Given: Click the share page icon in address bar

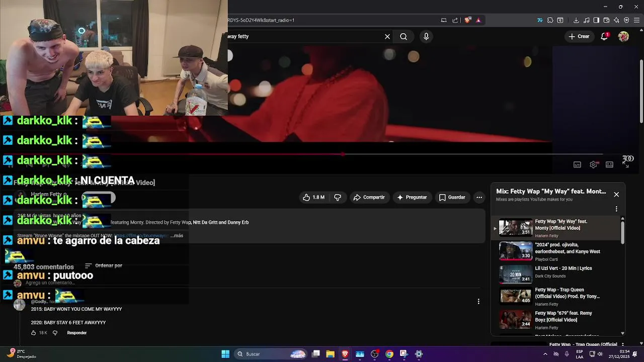Looking at the screenshot, I should coord(455,20).
